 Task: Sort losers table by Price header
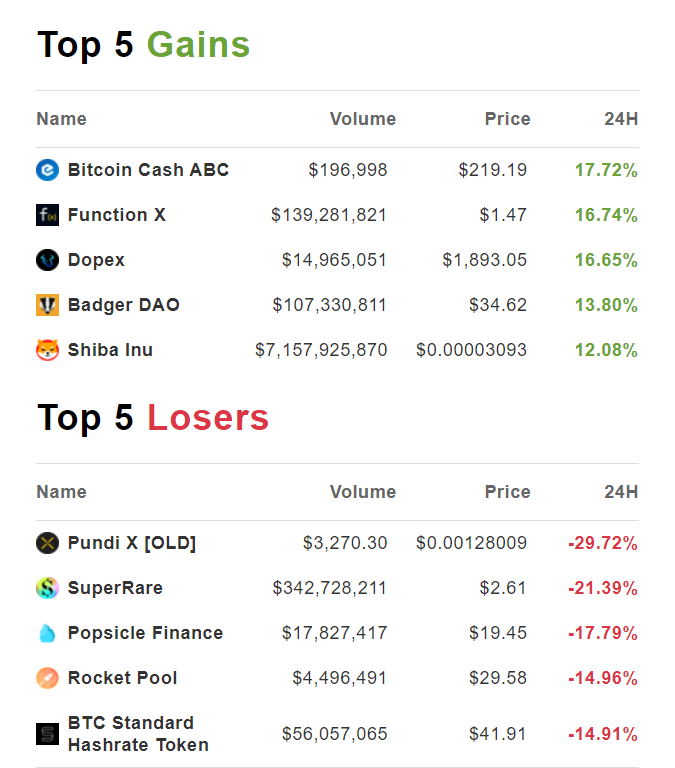507,492
